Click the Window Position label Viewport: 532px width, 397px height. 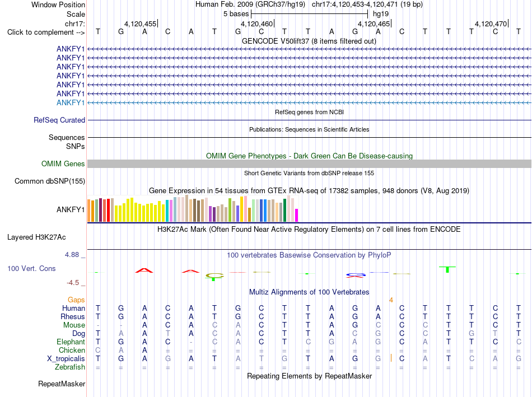58,4
